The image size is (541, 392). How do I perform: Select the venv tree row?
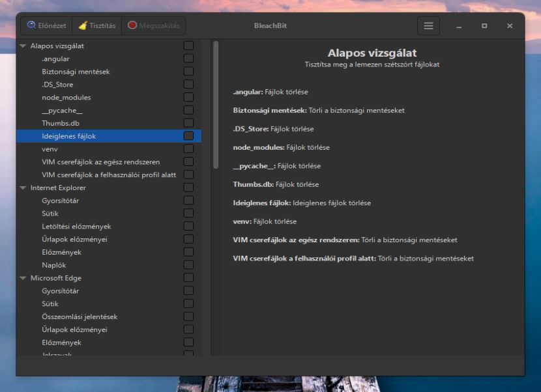pyautogui.click(x=109, y=149)
